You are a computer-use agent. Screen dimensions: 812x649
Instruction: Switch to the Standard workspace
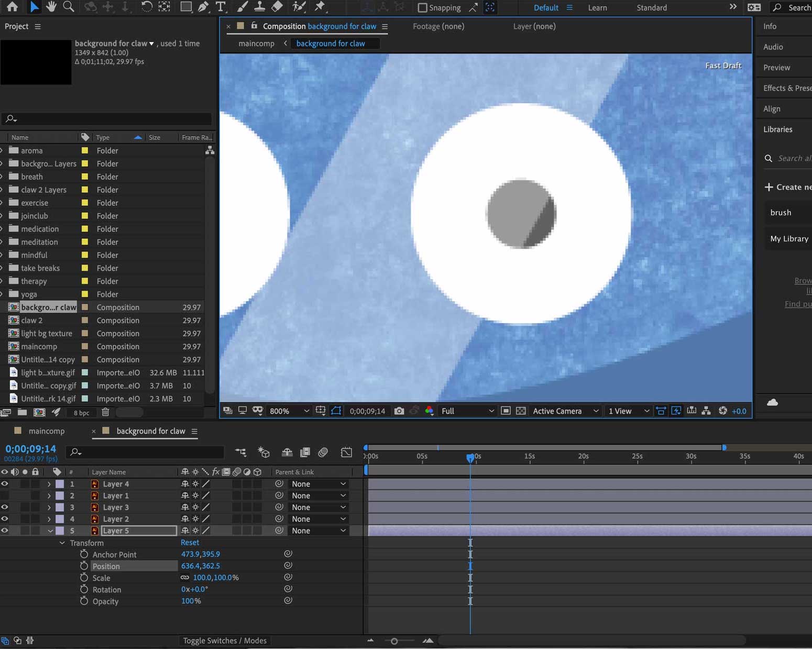click(652, 7)
